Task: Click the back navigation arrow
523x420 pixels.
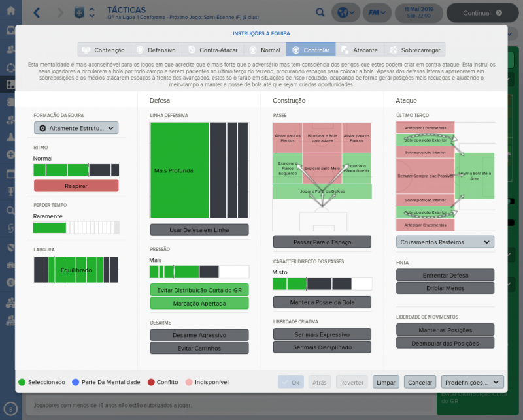Action: tap(37, 12)
